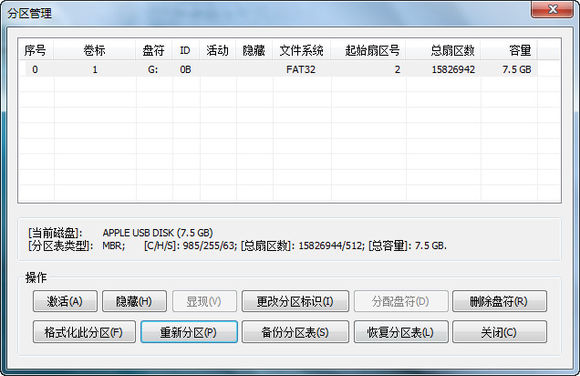
Task: Click the 盘符 column header
Action: [154, 50]
